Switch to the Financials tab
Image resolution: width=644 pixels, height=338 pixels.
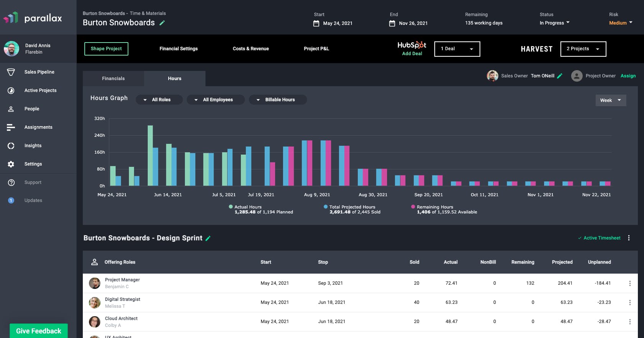[x=113, y=79]
